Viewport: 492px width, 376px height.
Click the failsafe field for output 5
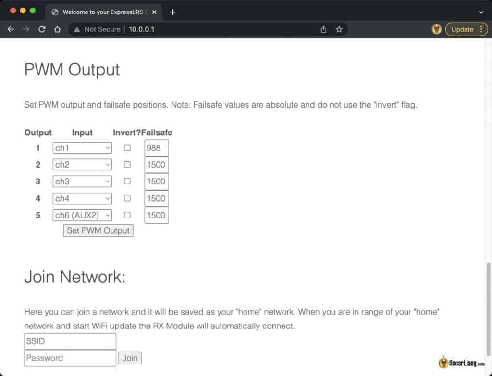tap(156, 215)
